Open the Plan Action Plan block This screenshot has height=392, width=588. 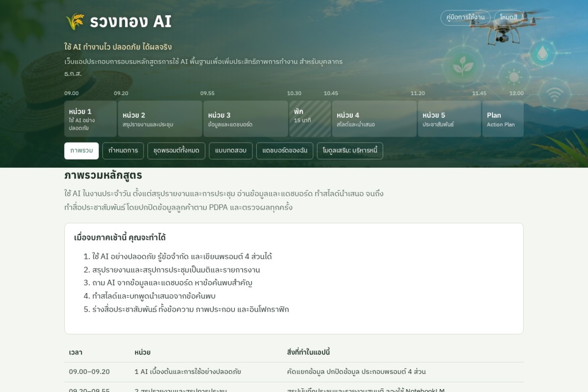[x=503, y=119]
